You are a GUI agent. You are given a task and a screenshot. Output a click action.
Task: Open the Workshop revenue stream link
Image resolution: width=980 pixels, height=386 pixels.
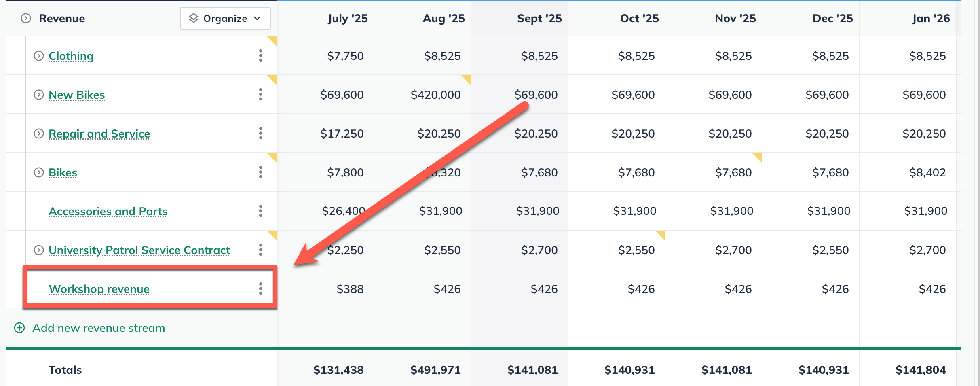(x=99, y=289)
